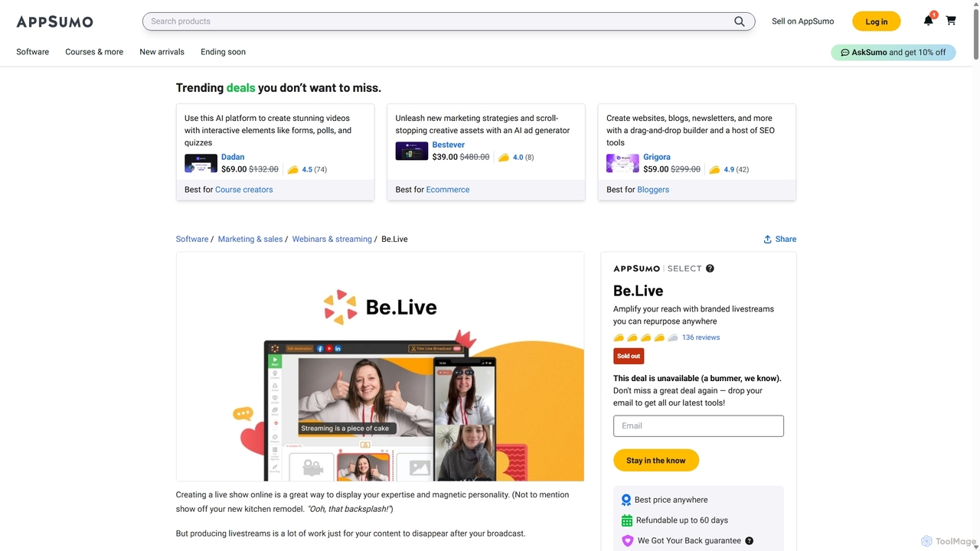
Task: Click the Grigora 4.9 rating
Action: coord(730,169)
